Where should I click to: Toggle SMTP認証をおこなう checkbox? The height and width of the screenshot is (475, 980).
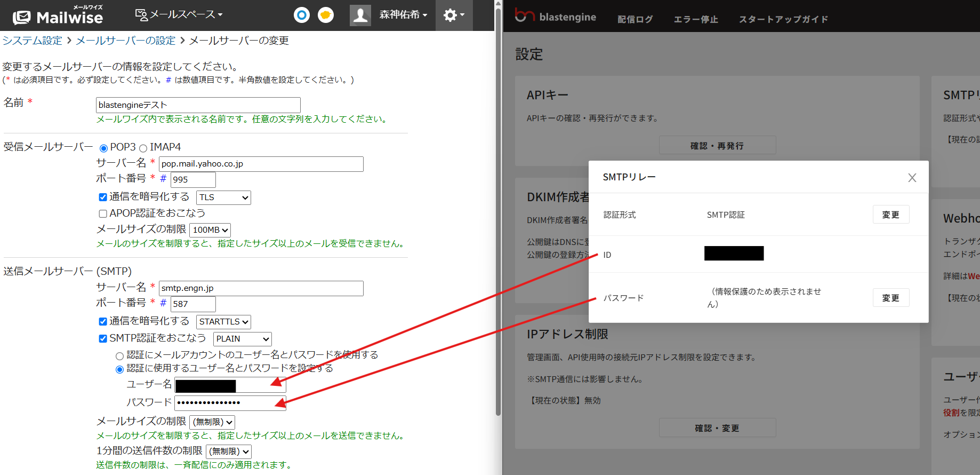pos(103,338)
